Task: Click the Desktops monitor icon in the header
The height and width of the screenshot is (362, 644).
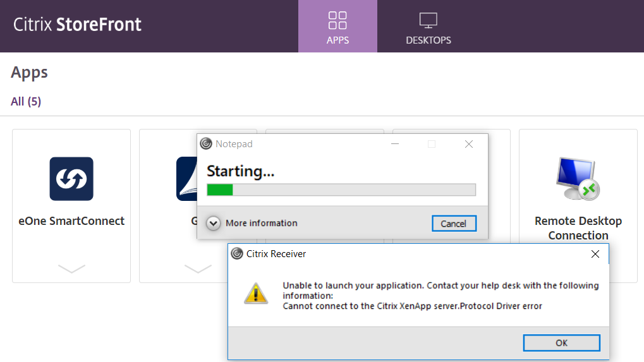Action: point(428,20)
